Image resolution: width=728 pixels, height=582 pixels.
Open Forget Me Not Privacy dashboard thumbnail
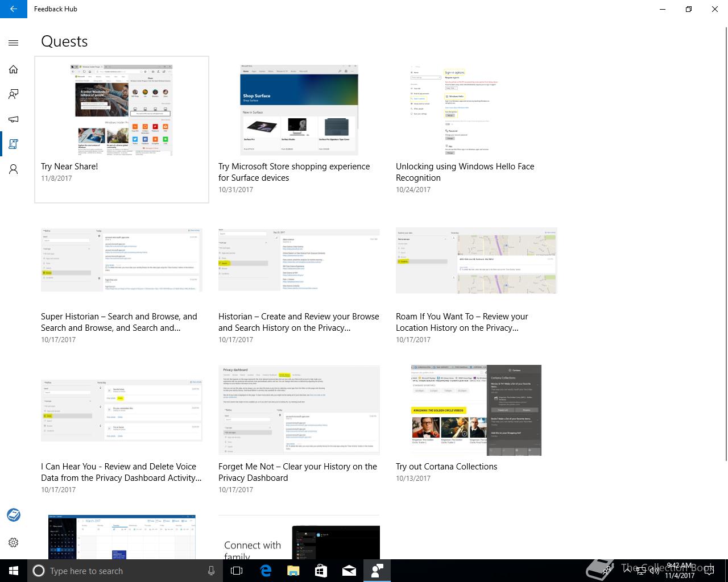(299, 410)
